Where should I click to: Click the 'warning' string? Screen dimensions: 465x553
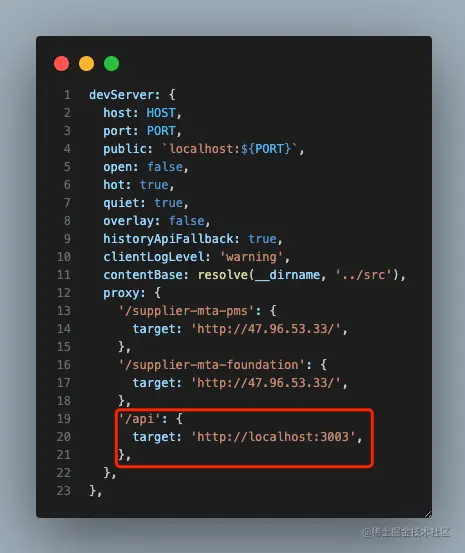click(x=251, y=257)
